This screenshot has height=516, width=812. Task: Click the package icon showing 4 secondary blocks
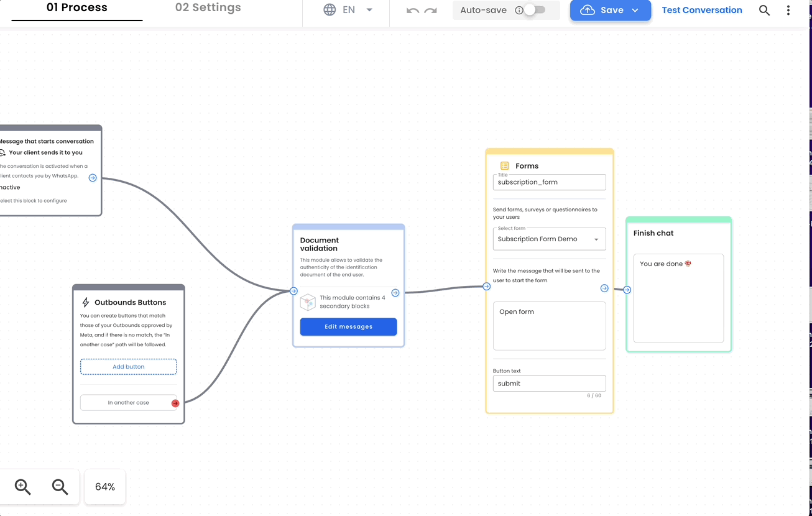(x=308, y=302)
